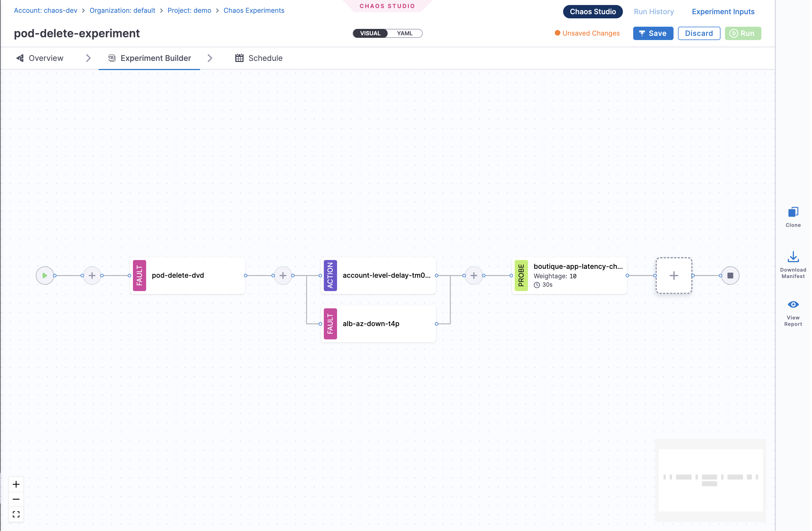Click the canvas zoom in button
This screenshot has width=812, height=531.
click(16, 484)
